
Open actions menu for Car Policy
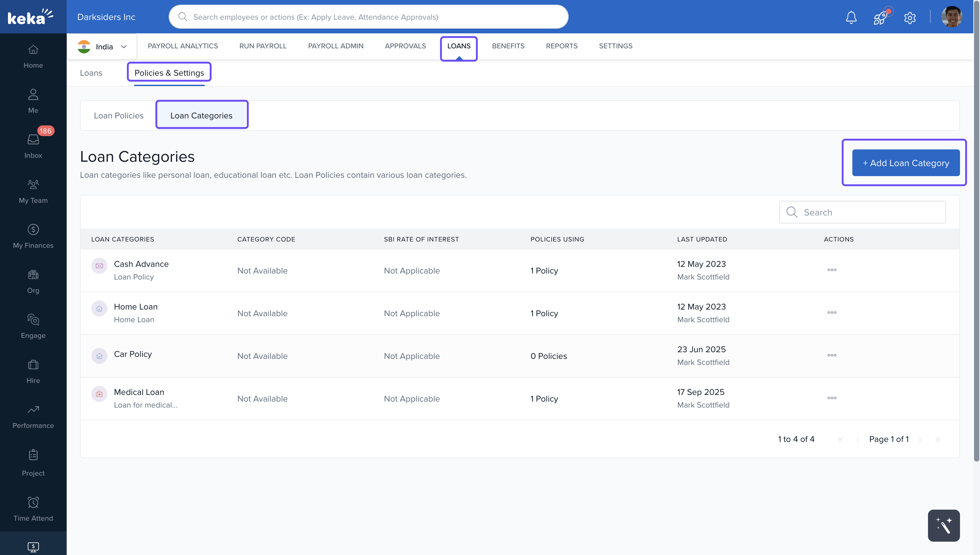pos(831,355)
